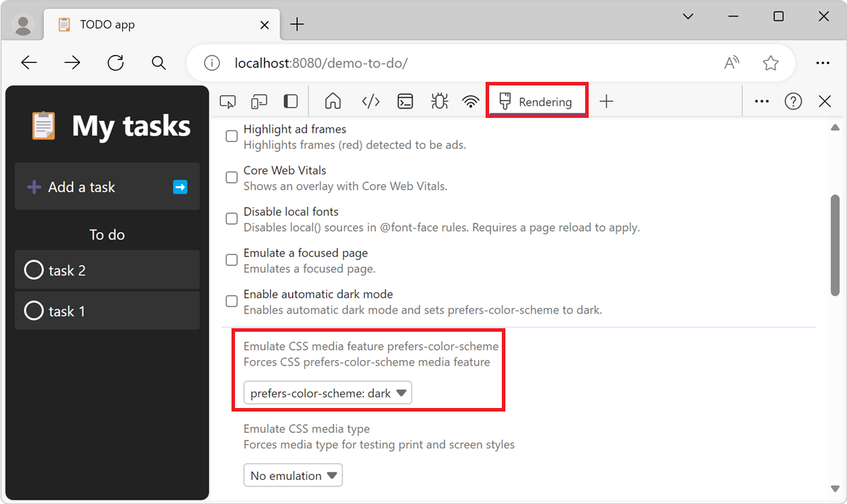This screenshot has height=504, width=847.
Task: Click the DevTools help question icon
Action: pyautogui.click(x=793, y=102)
